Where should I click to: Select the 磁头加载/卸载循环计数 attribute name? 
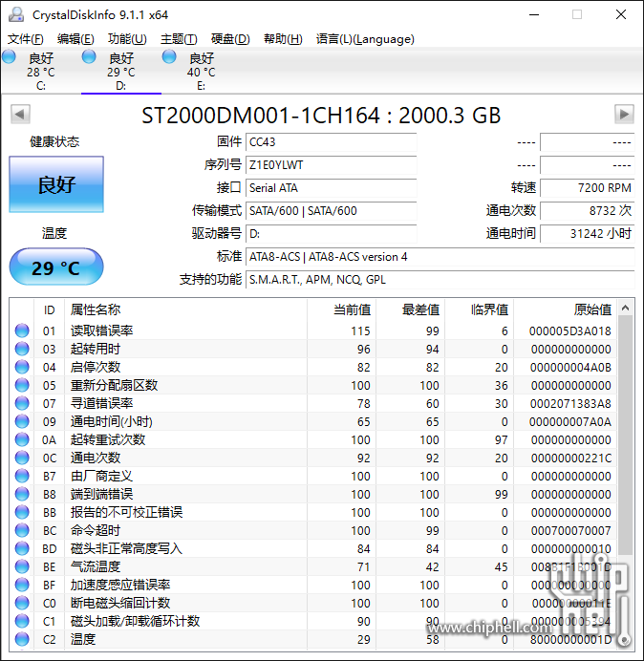135,621
